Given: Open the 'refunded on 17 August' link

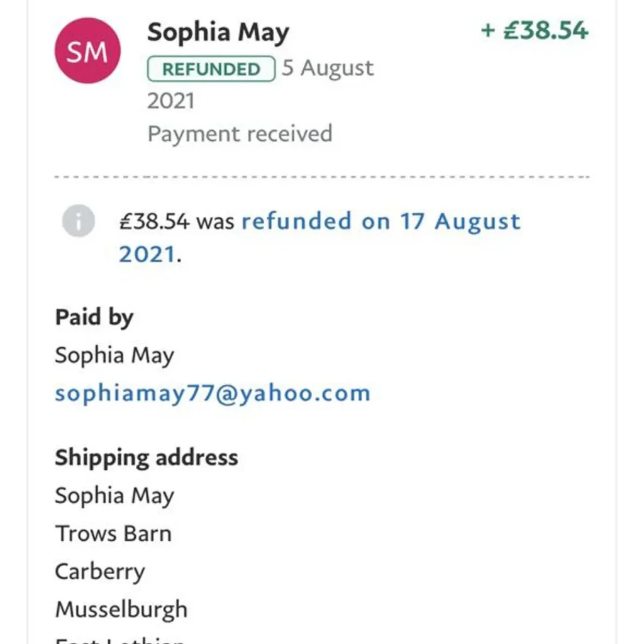Looking at the screenshot, I should pyautogui.click(x=381, y=221).
